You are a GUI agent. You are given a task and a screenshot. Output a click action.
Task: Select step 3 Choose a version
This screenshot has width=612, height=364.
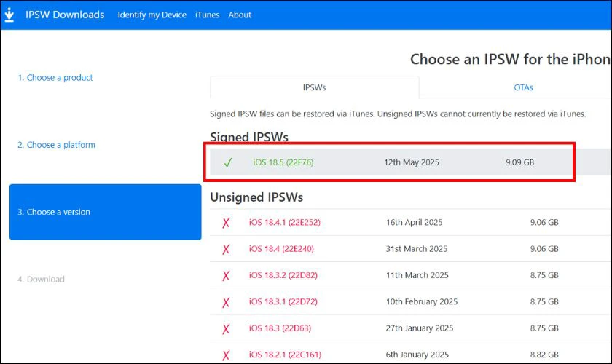coord(54,213)
